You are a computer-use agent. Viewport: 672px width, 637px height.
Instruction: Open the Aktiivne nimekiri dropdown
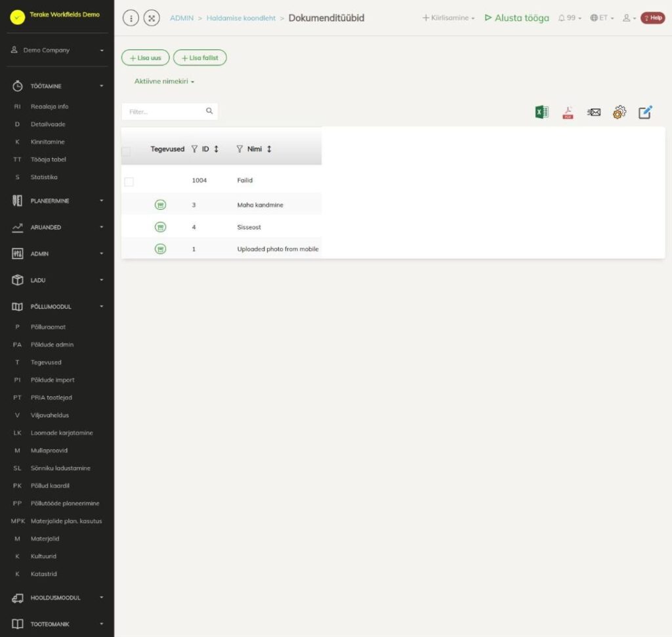tap(164, 81)
